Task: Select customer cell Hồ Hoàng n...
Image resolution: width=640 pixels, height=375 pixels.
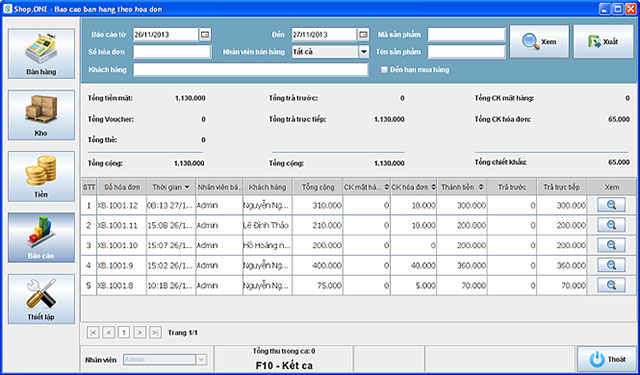Action: [267, 245]
